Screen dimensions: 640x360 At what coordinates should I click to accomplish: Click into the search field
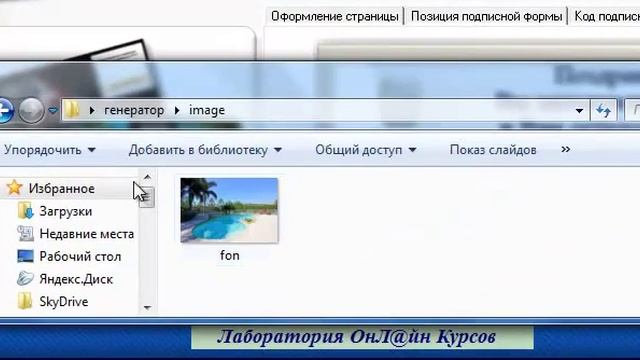(632, 110)
